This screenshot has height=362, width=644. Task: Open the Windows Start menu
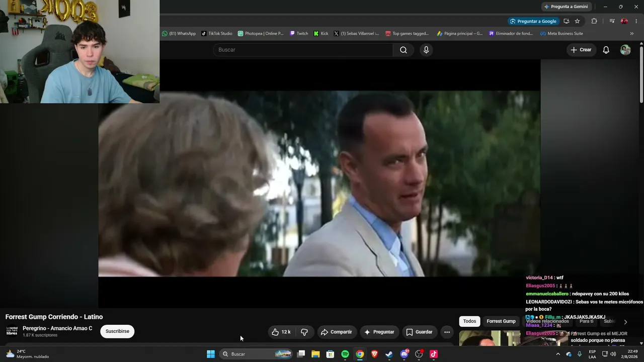point(211,354)
